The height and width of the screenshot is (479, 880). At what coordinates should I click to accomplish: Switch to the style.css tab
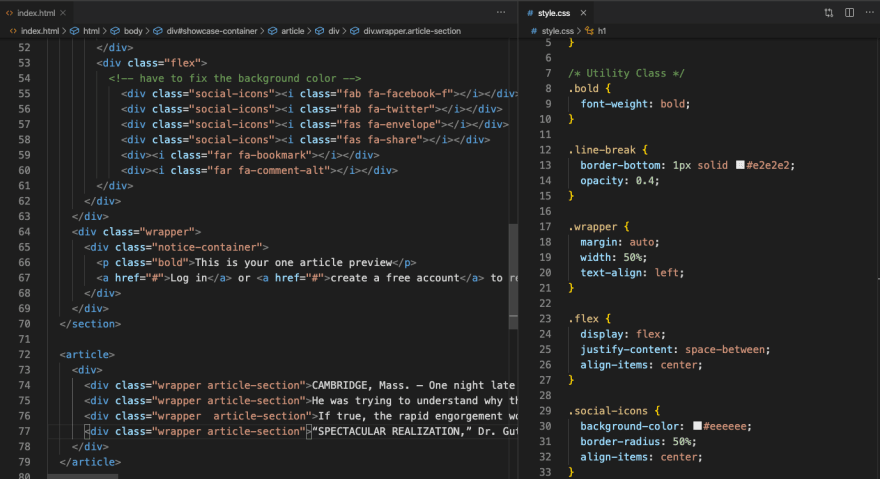coord(553,13)
